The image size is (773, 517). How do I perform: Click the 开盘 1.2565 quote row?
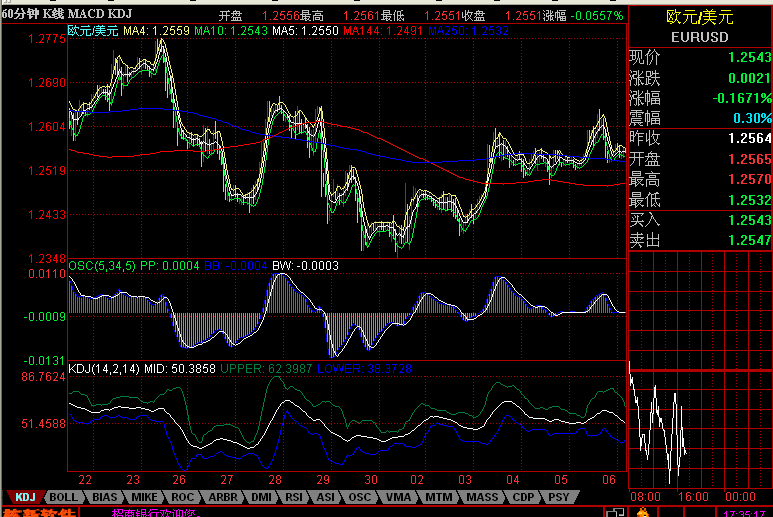(700, 159)
